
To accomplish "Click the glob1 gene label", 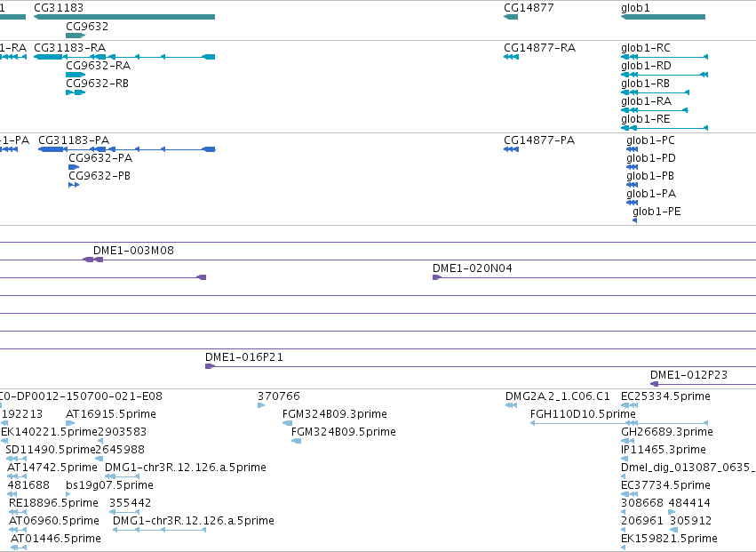I will [635, 8].
